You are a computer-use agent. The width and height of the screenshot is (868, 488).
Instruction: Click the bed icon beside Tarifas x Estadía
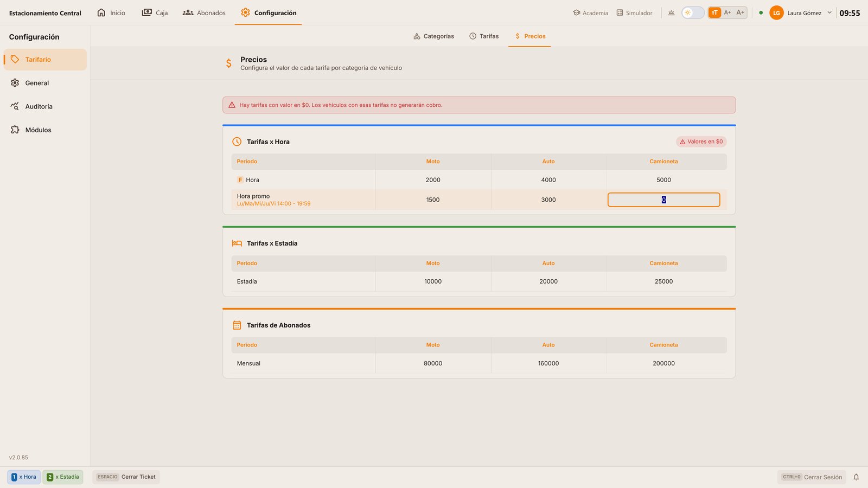[x=237, y=243]
